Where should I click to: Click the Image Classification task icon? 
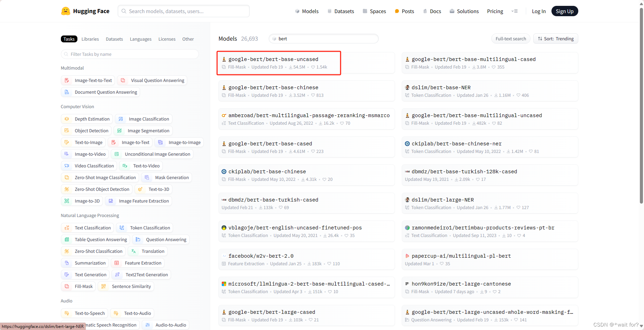pyautogui.click(x=121, y=119)
